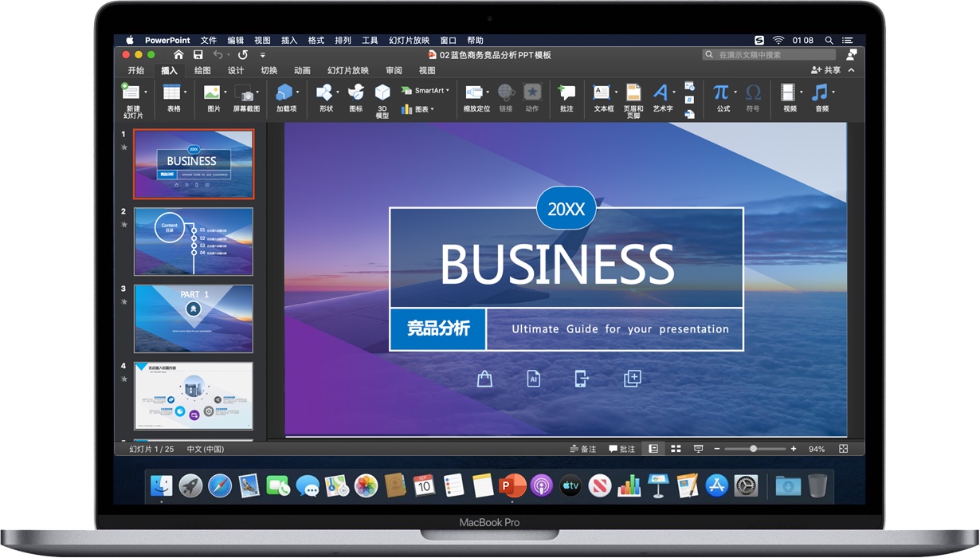Screen dimensions: 980x558
Task: Start slideshow from status bar icon
Action: point(699,448)
